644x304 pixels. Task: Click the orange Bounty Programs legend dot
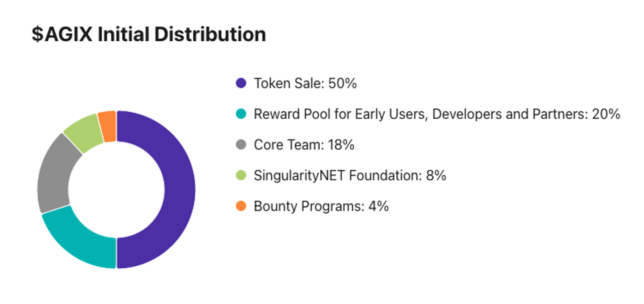click(x=241, y=206)
